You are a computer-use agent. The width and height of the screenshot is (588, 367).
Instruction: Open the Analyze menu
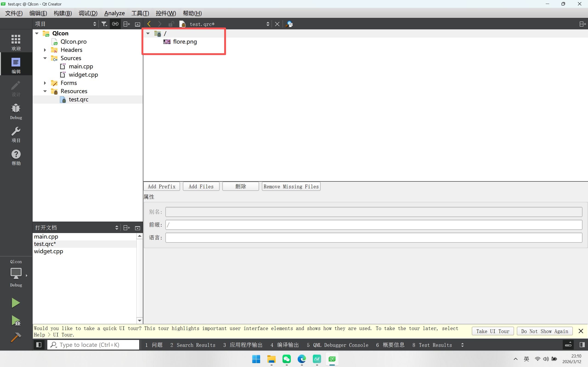pos(114,13)
